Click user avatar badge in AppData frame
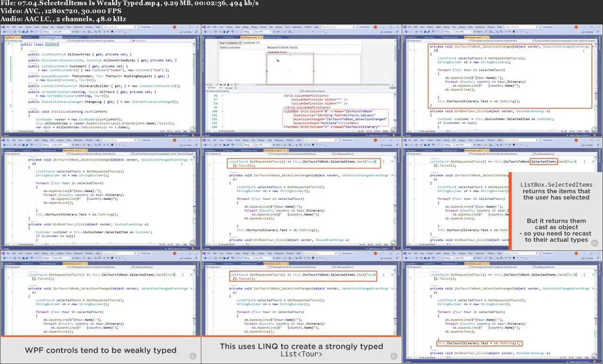 pyautogui.click(x=174, y=27)
